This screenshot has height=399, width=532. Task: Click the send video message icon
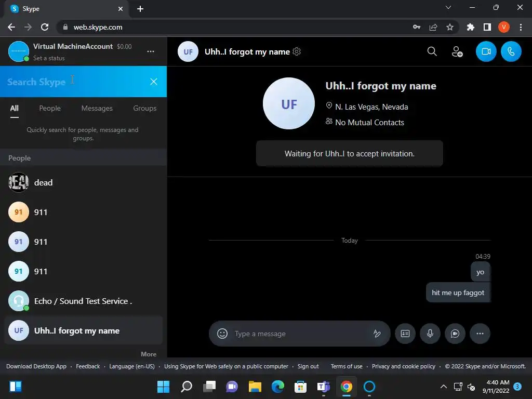455,334
